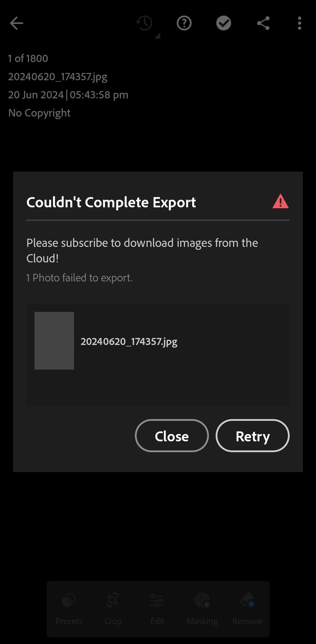
Task: Click the 'No Copyright' info text
Action: [x=39, y=113]
